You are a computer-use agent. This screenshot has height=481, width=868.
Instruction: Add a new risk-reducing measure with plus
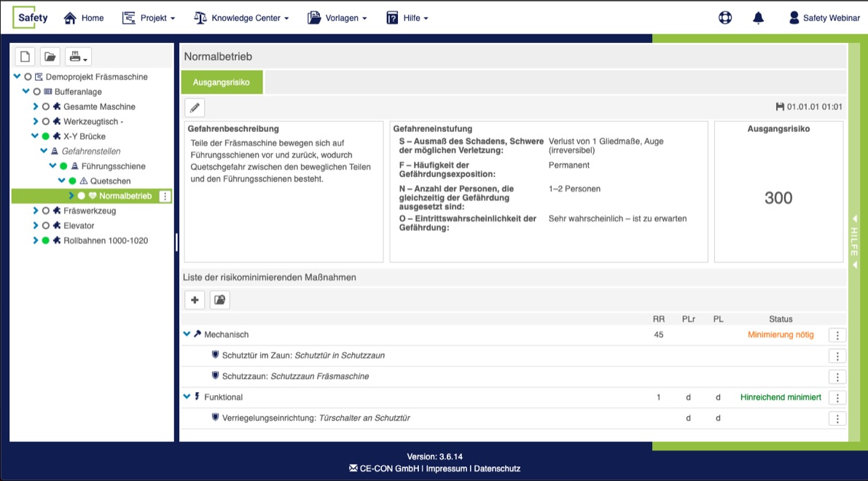click(195, 300)
